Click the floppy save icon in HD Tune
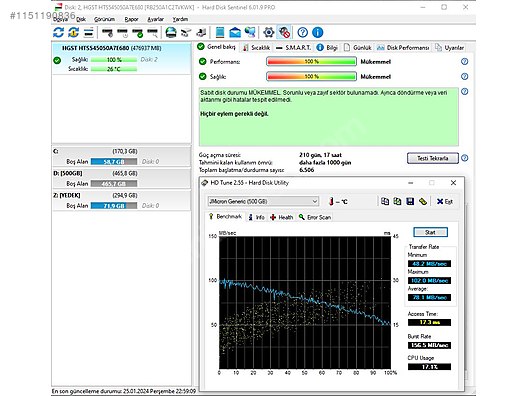Screen dimensions: 528x396 click(410, 201)
